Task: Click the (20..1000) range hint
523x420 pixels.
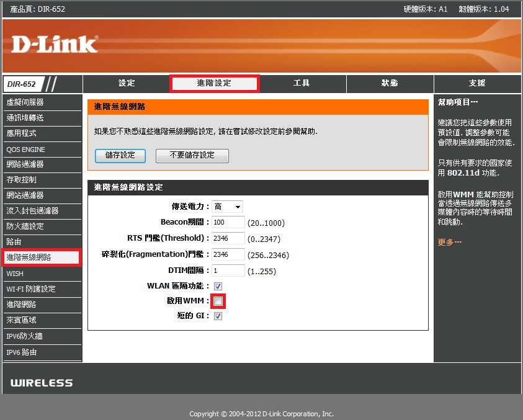Action: click(266, 223)
